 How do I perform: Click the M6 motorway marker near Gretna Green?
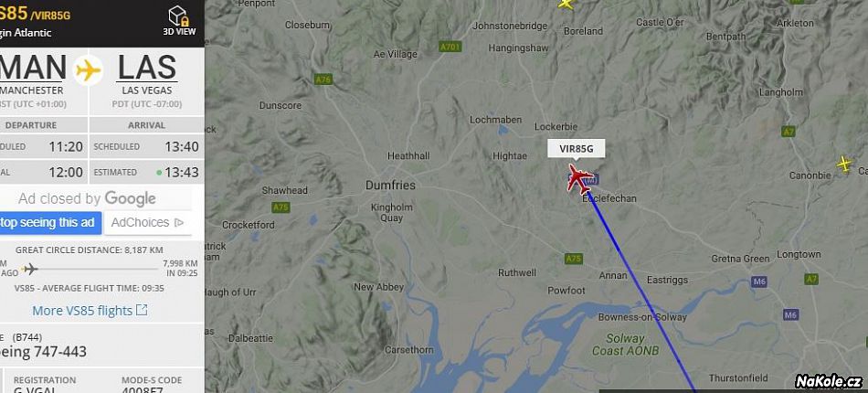[759, 281]
